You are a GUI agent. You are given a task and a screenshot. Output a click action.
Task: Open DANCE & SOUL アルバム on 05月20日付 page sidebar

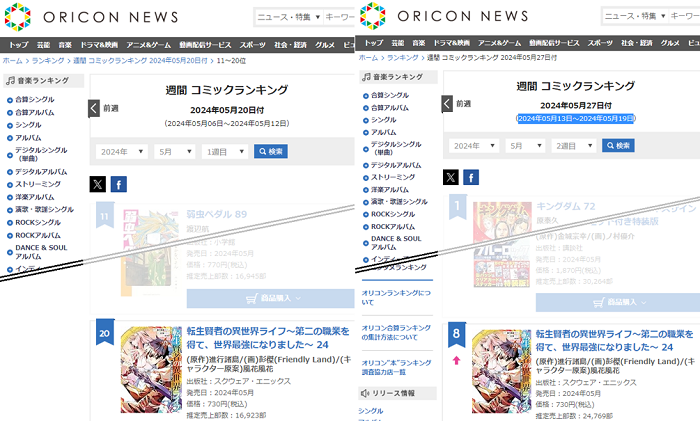tap(41, 252)
